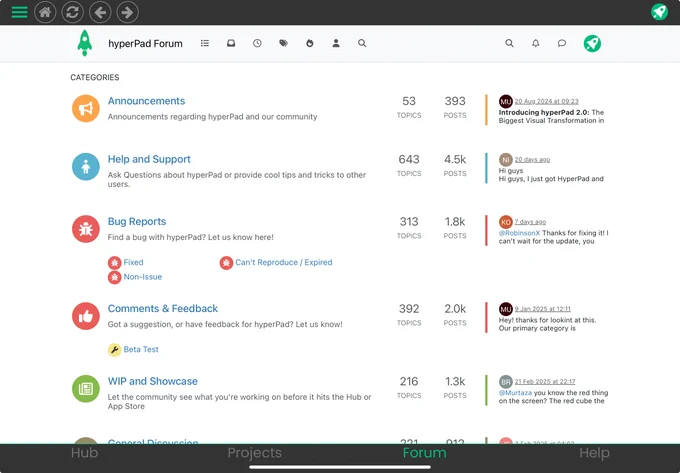Click the red Bug Reports bug icon

click(x=86, y=229)
